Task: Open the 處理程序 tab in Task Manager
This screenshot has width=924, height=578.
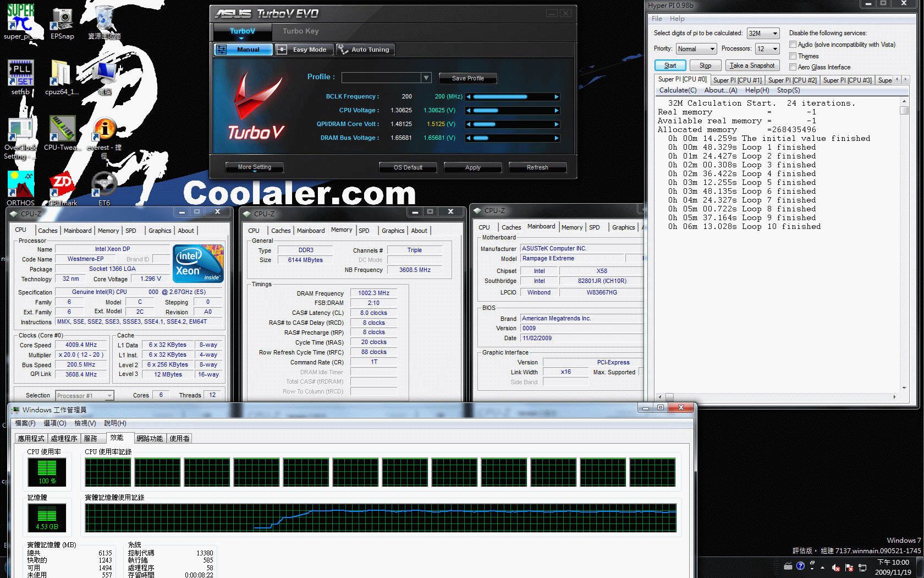Action: click(x=64, y=439)
